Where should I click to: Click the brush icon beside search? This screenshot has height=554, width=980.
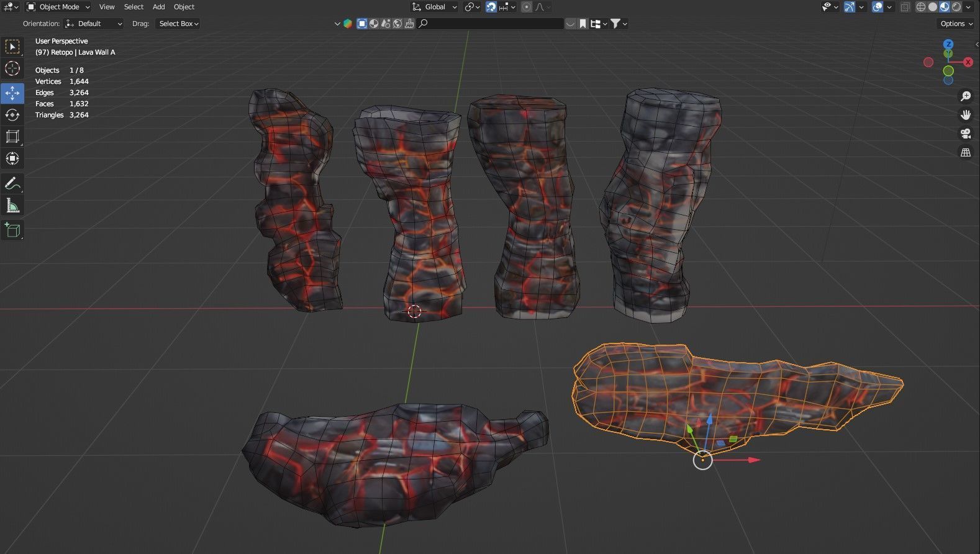pyautogui.click(x=409, y=24)
